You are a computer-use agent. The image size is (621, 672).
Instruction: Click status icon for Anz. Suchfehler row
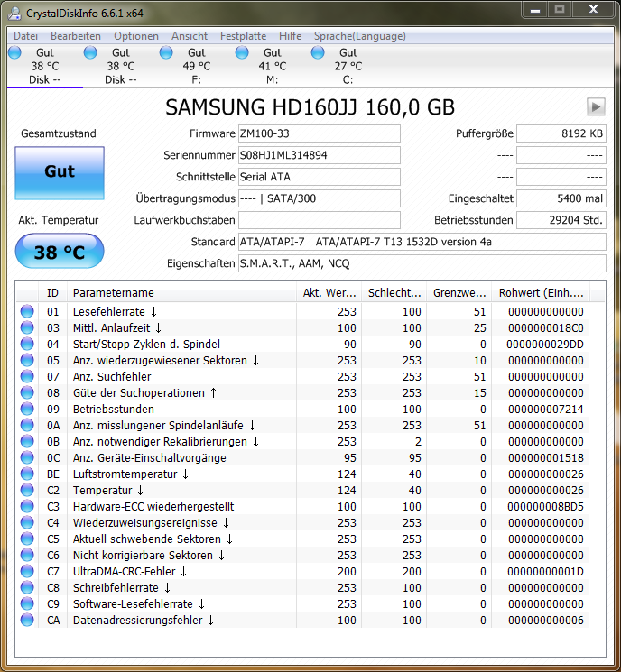point(27,376)
